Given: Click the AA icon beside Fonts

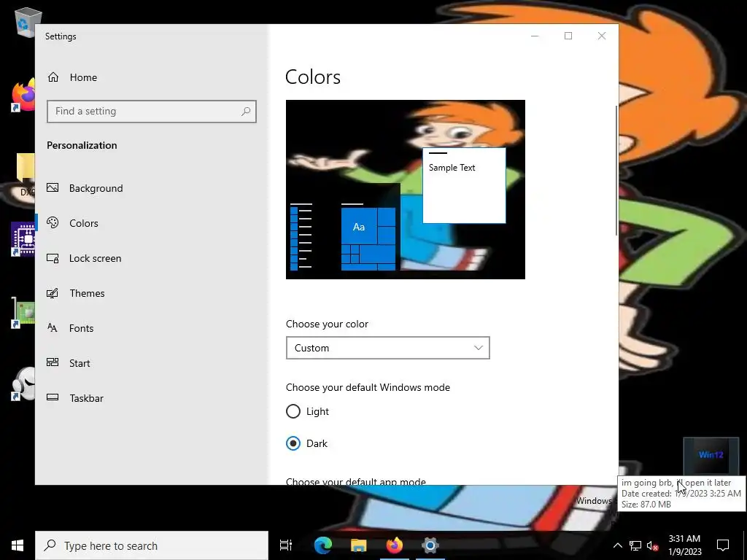Looking at the screenshot, I should pos(53,327).
